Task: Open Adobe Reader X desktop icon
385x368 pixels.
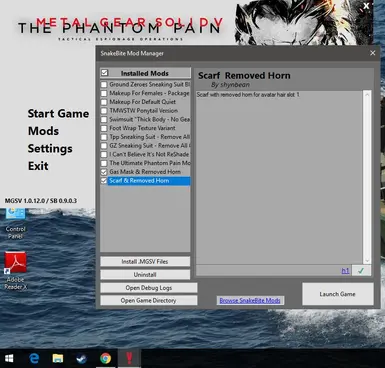Action: pos(15,271)
